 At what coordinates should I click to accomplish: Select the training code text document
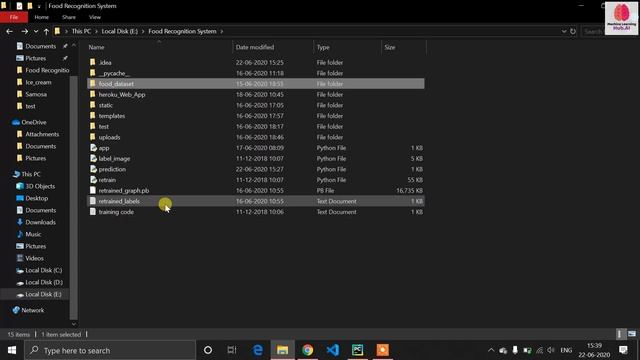click(256, 212)
